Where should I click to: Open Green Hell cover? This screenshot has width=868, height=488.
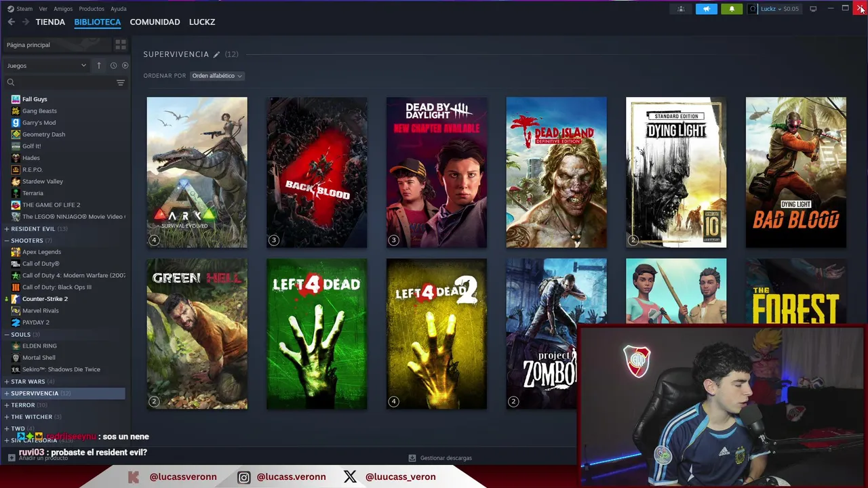tap(197, 333)
